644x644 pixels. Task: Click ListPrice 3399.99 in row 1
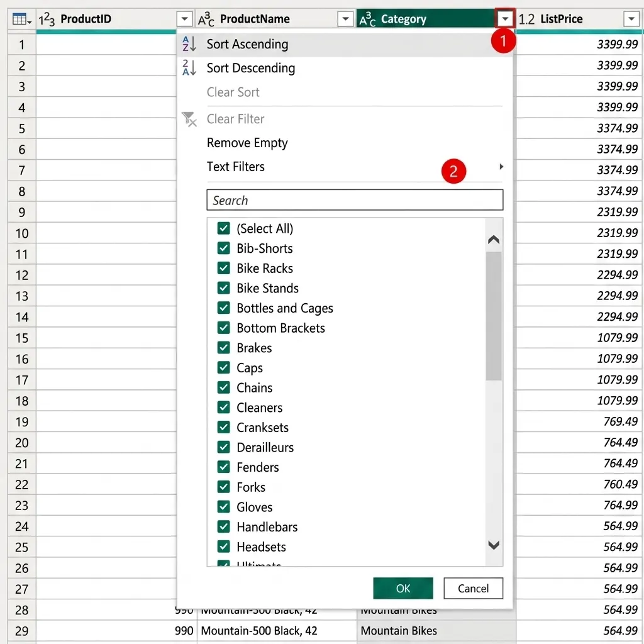579,45
